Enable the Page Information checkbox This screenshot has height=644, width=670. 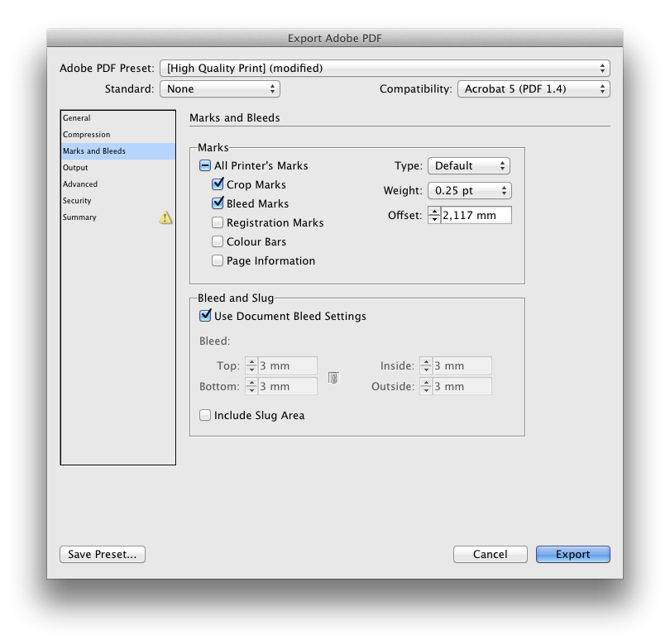[x=218, y=260]
